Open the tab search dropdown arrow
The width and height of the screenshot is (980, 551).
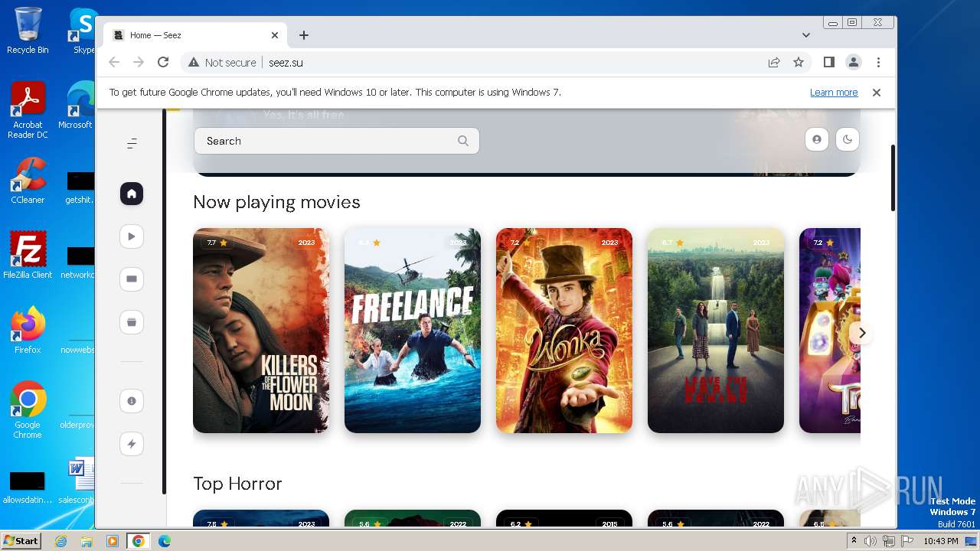pos(806,35)
